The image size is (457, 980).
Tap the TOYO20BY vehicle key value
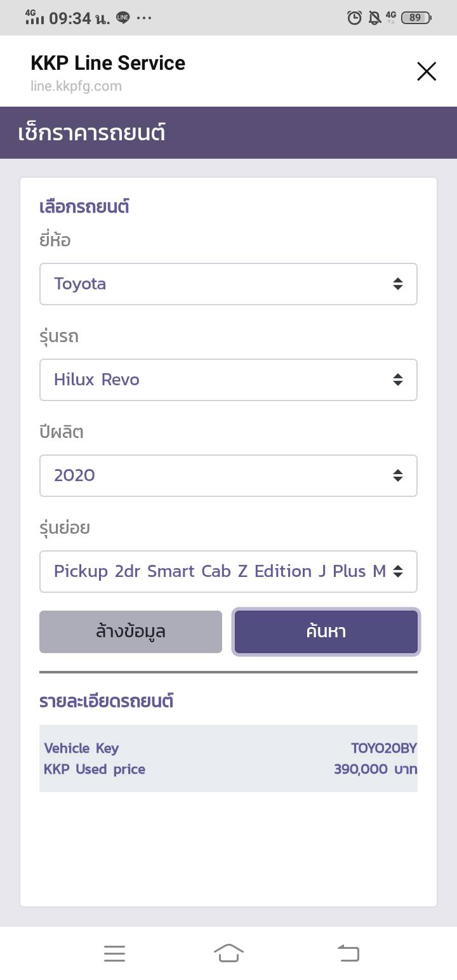click(x=383, y=748)
